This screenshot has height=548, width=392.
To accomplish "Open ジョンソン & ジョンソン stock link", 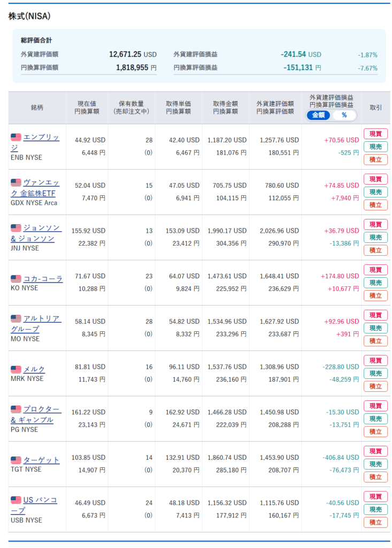I will tap(36, 233).
